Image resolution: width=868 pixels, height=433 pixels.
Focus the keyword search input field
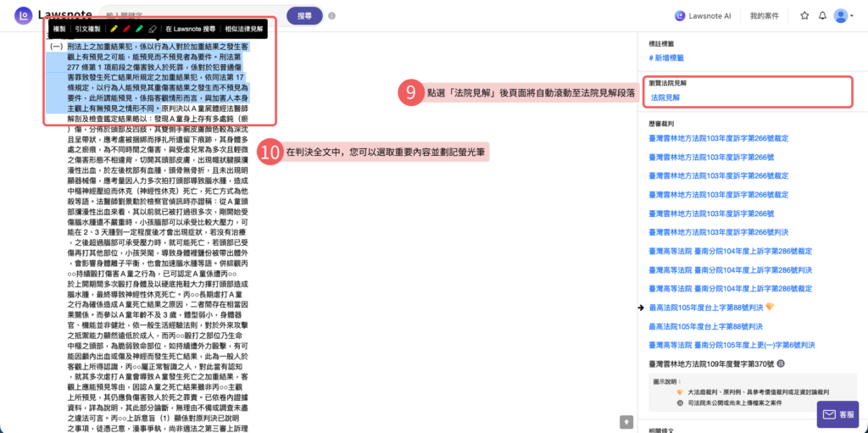(194, 16)
